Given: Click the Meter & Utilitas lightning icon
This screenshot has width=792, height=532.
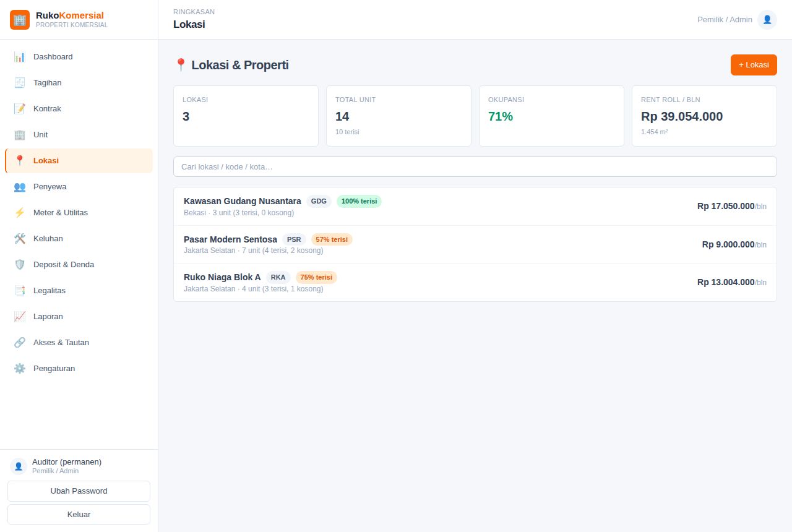Looking at the screenshot, I should (20, 213).
